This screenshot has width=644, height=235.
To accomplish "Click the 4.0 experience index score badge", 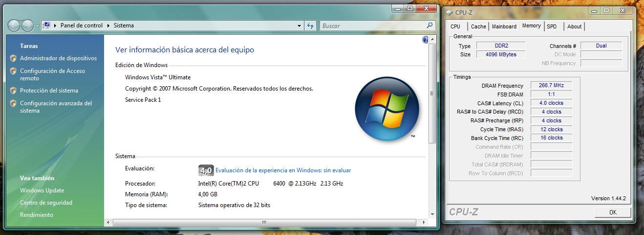I will pos(206,170).
